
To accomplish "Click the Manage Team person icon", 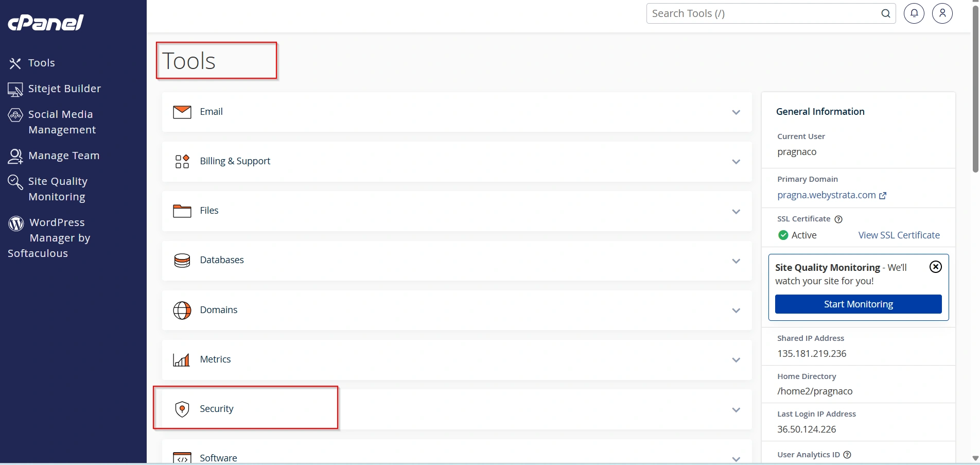I will (15, 157).
